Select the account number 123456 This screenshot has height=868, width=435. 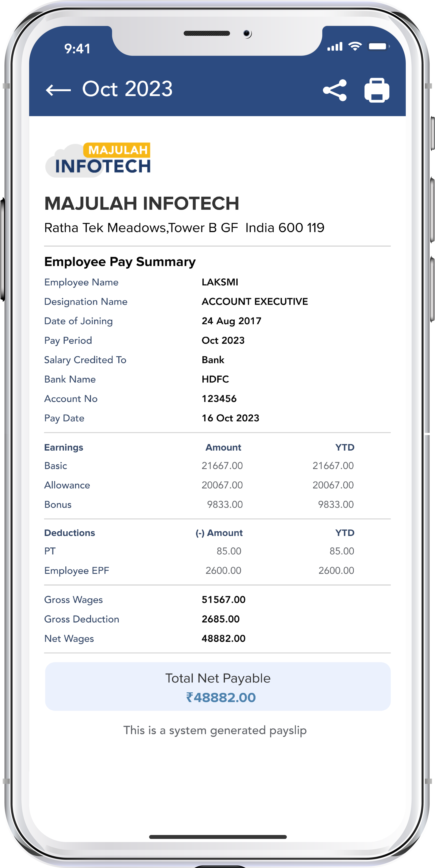(x=219, y=399)
